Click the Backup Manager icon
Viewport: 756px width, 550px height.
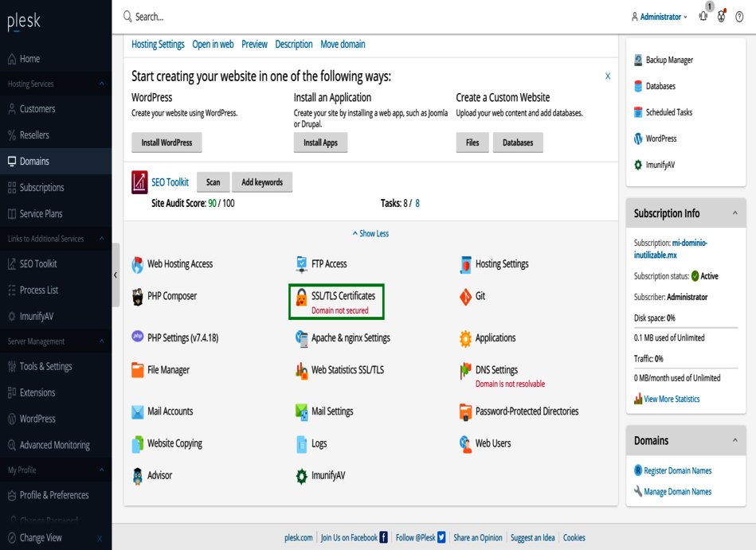(x=638, y=60)
